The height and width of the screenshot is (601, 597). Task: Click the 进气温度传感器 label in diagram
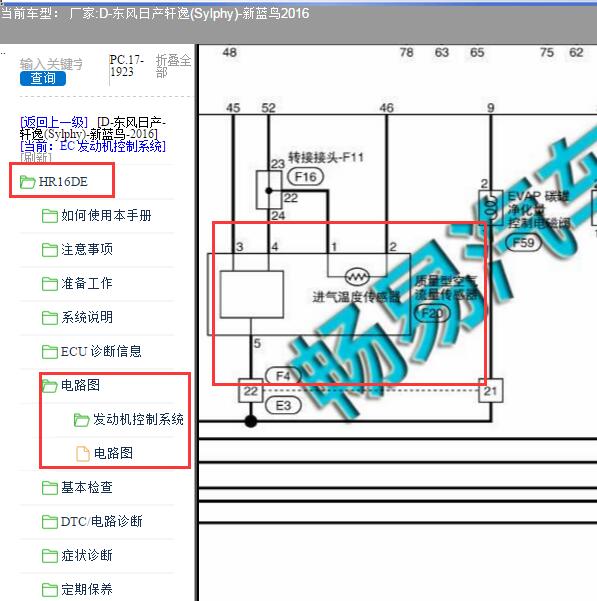pyautogui.click(x=356, y=297)
